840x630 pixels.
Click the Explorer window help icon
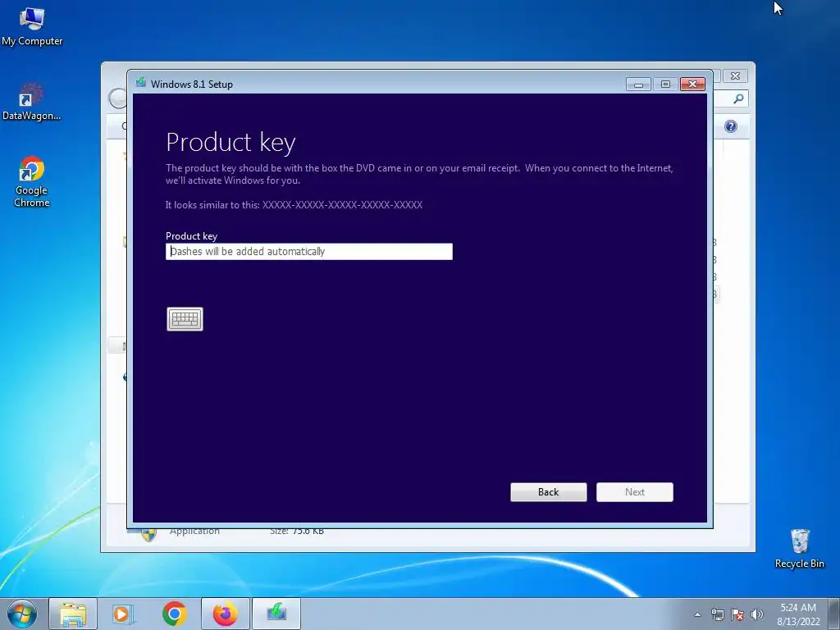[x=731, y=126]
